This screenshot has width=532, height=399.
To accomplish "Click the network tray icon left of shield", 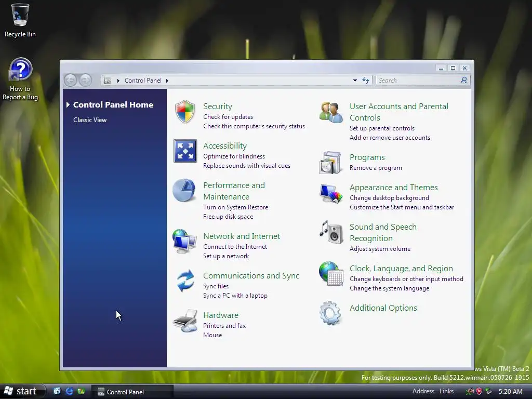I will (x=470, y=392).
